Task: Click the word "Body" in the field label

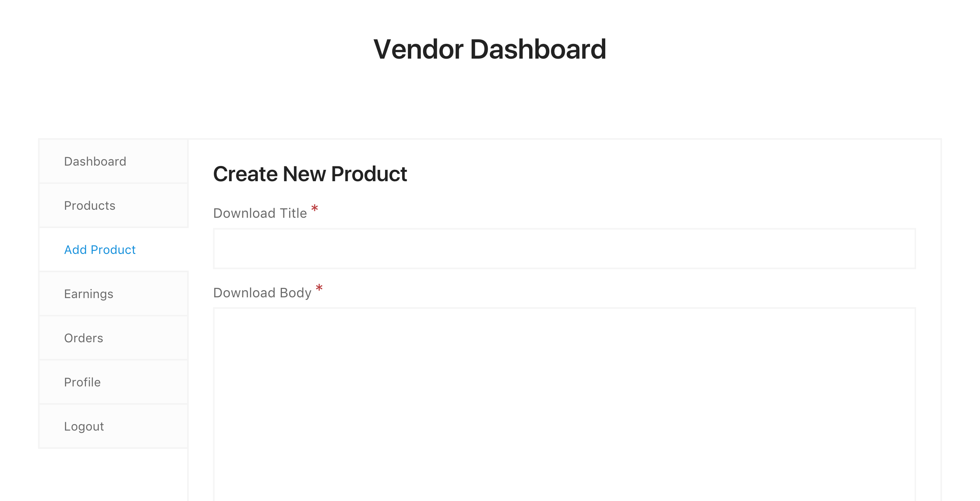Action: 296,293
